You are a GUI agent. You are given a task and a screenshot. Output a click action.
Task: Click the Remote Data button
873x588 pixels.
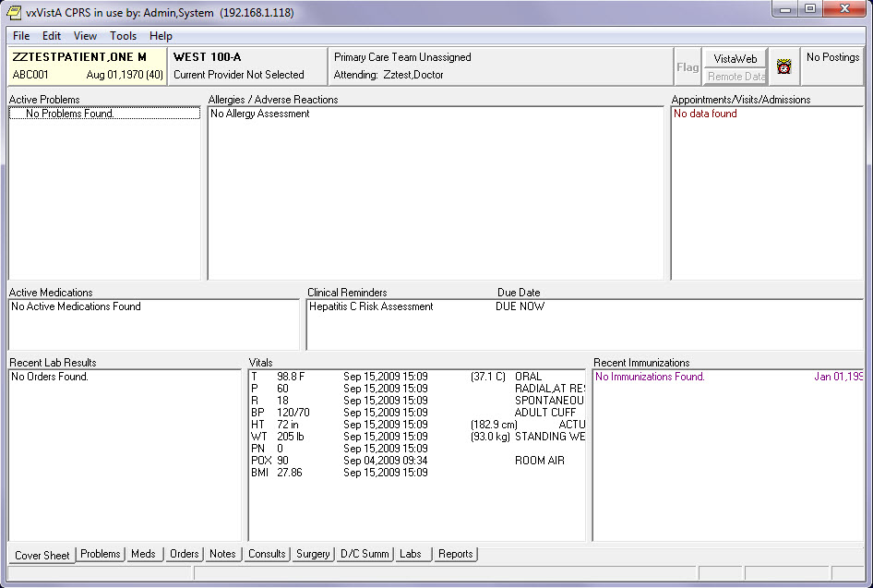click(735, 77)
